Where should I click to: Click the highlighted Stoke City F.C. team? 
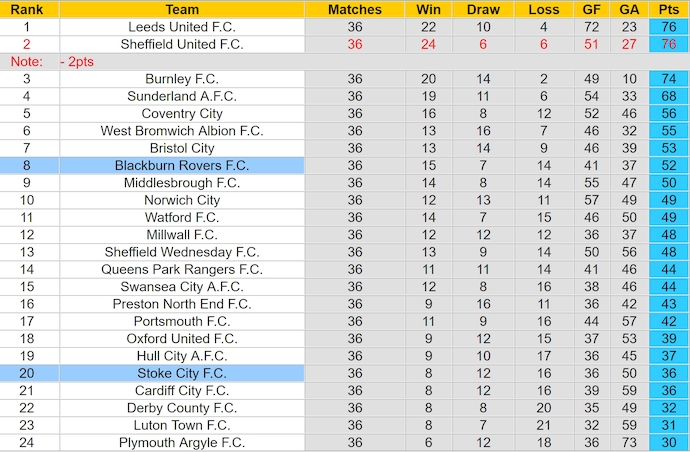coord(182,373)
